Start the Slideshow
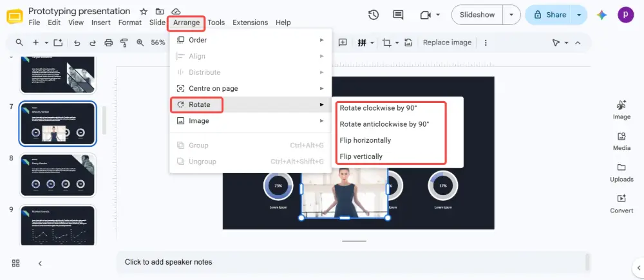This screenshot has height=280, width=644. pos(477,15)
